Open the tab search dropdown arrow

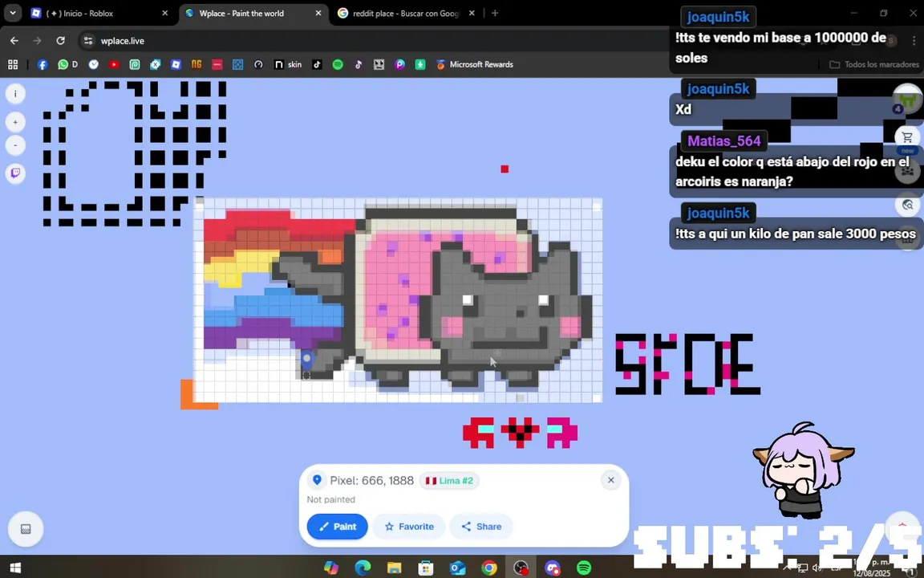pos(12,13)
